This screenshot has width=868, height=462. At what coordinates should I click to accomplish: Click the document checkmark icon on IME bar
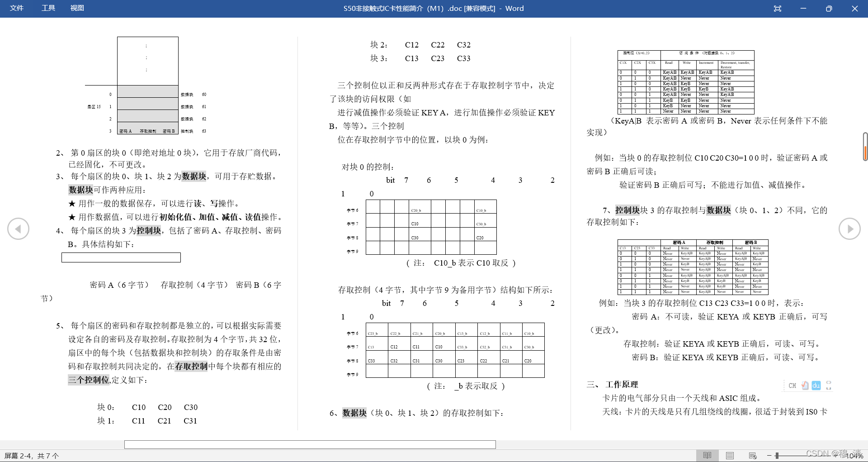[805, 386]
